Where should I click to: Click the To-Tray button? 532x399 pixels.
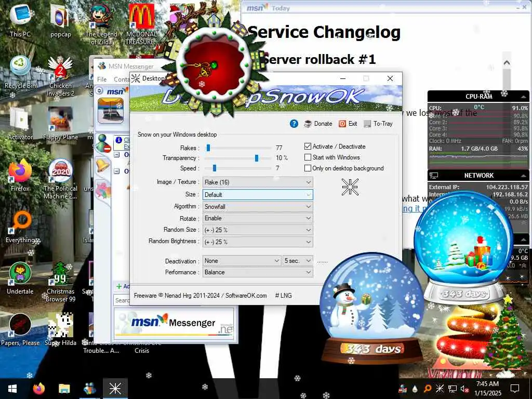tap(378, 124)
